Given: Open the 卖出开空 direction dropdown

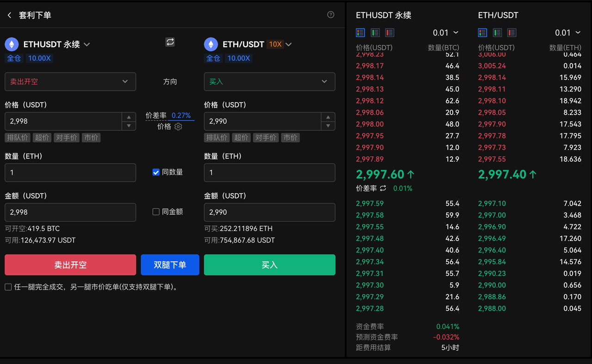Looking at the screenshot, I should point(70,82).
